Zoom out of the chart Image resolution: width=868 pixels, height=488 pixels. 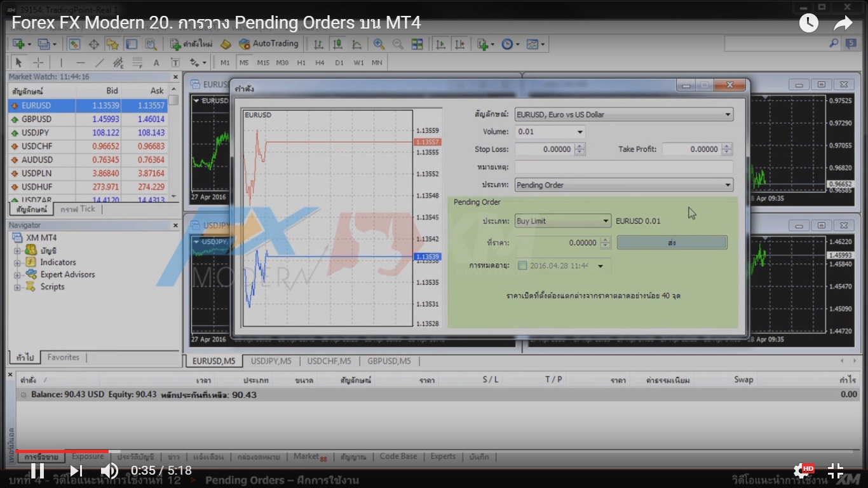click(x=398, y=44)
